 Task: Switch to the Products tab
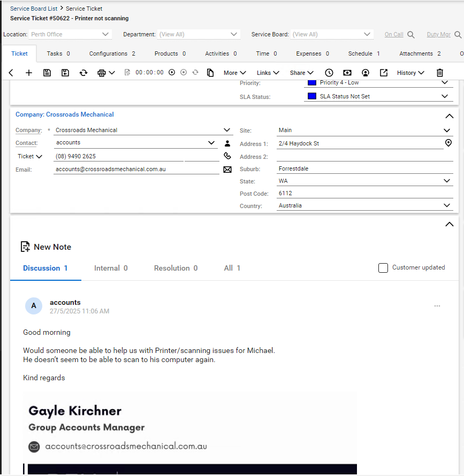click(x=170, y=53)
